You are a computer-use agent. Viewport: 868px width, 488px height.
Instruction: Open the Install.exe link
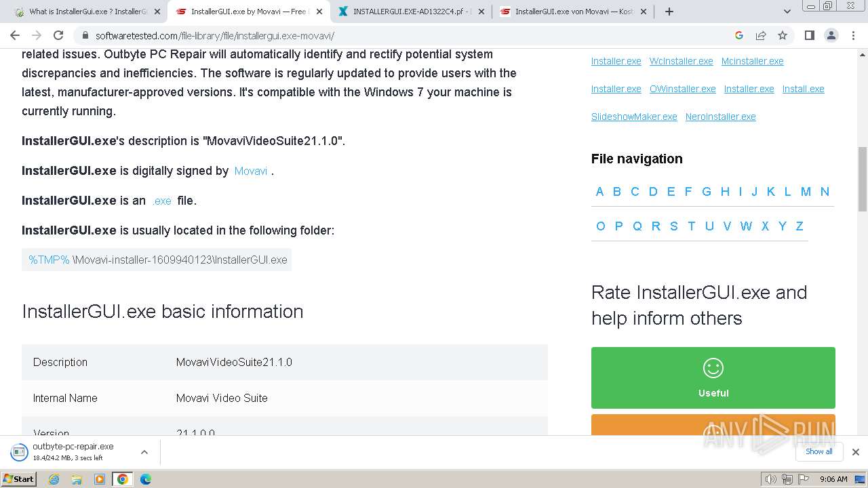pyautogui.click(x=803, y=89)
